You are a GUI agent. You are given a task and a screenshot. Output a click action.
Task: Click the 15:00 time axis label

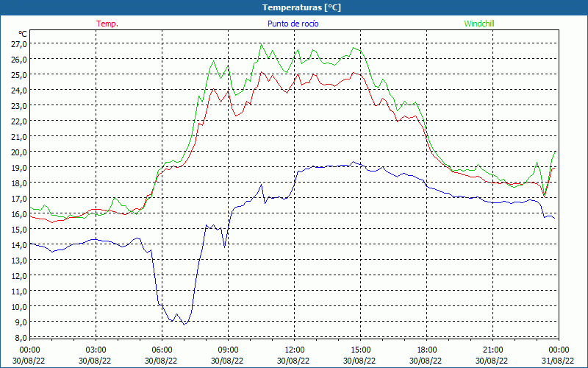[x=360, y=350]
